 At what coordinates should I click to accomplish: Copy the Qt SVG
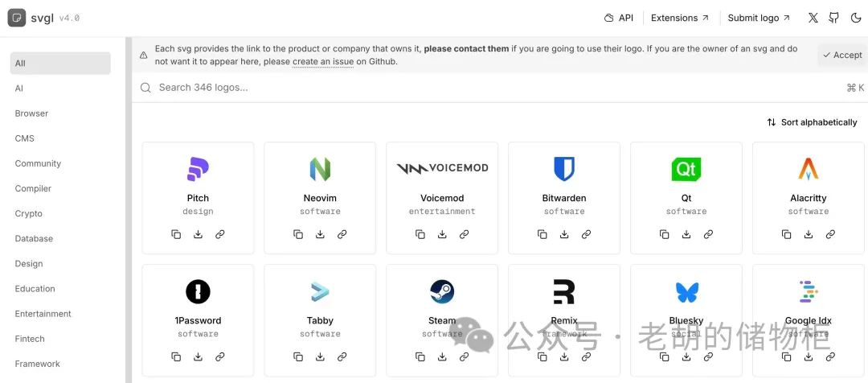click(x=665, y=234)
